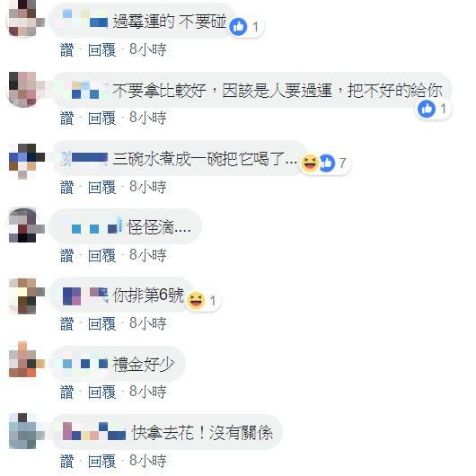This screenshot has width=476, height=476.
Task: Open avatar of 過霉運的 commenter
Action: click(22, 18)
